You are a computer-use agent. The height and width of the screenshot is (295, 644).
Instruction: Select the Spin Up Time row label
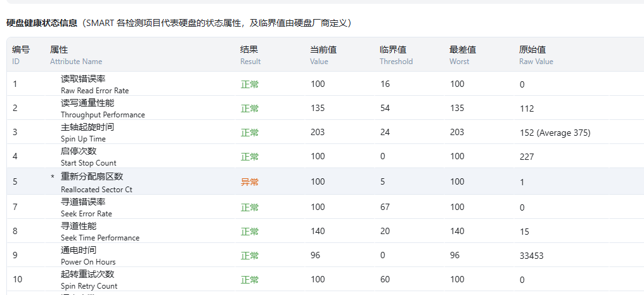[x=87, y=133]
